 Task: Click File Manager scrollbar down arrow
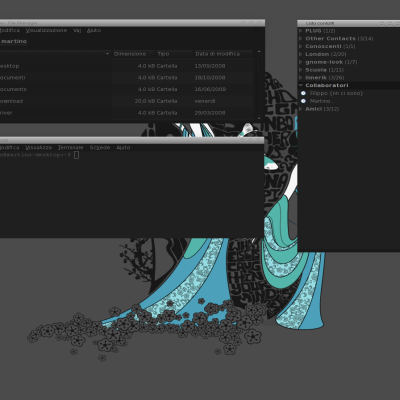259,118
